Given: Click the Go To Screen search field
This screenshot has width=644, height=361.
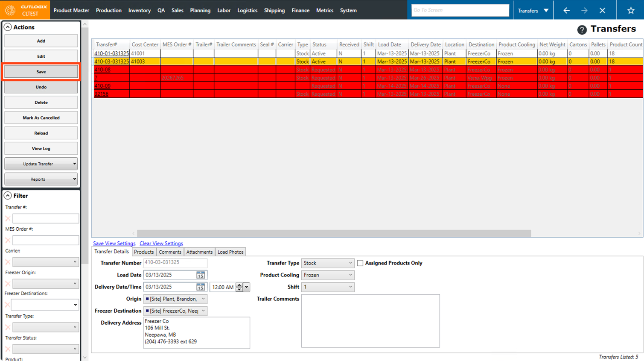Looking at the screenshot, I should pyautogui.click(x=460, y=10).
